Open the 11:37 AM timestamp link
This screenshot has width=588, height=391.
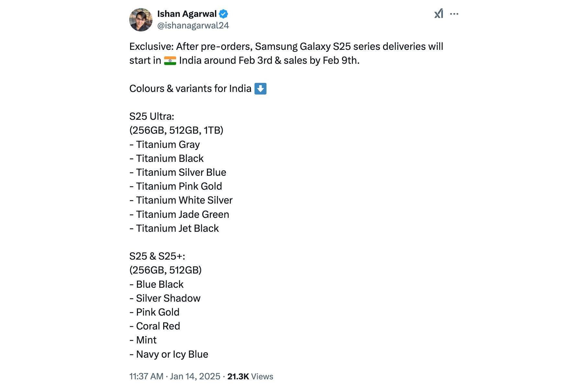146,376
